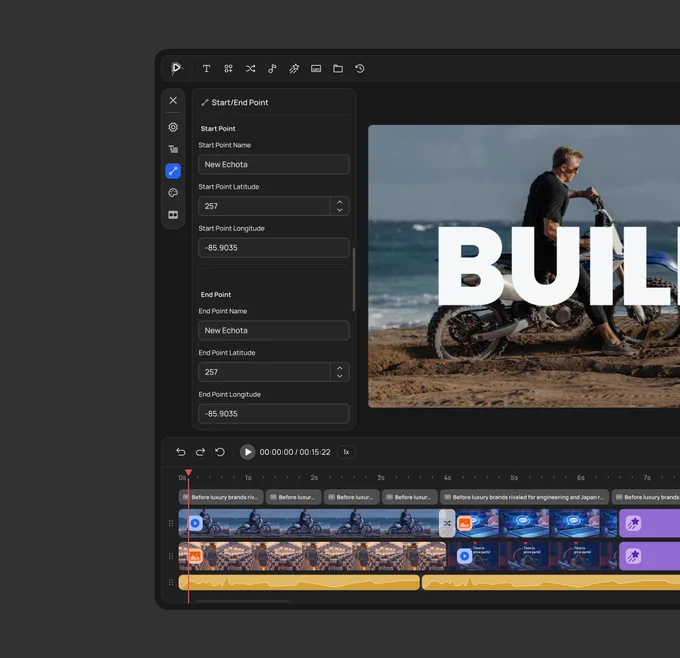The image size is (680, 658).
Task: Open the transitions shuffle tool
Action: coord(250,69)
